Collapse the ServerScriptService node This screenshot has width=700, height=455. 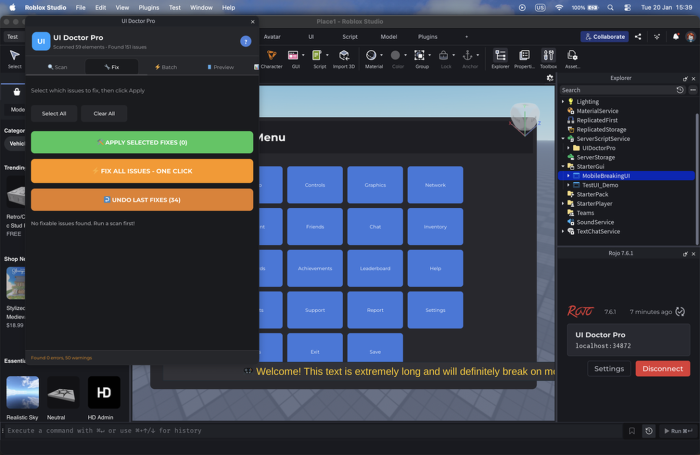point(563,139)
